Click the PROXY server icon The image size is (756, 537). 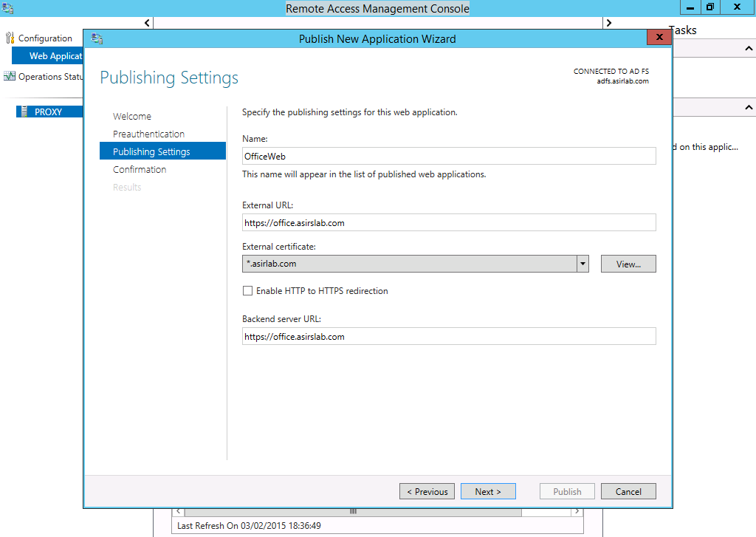[24, 112]
